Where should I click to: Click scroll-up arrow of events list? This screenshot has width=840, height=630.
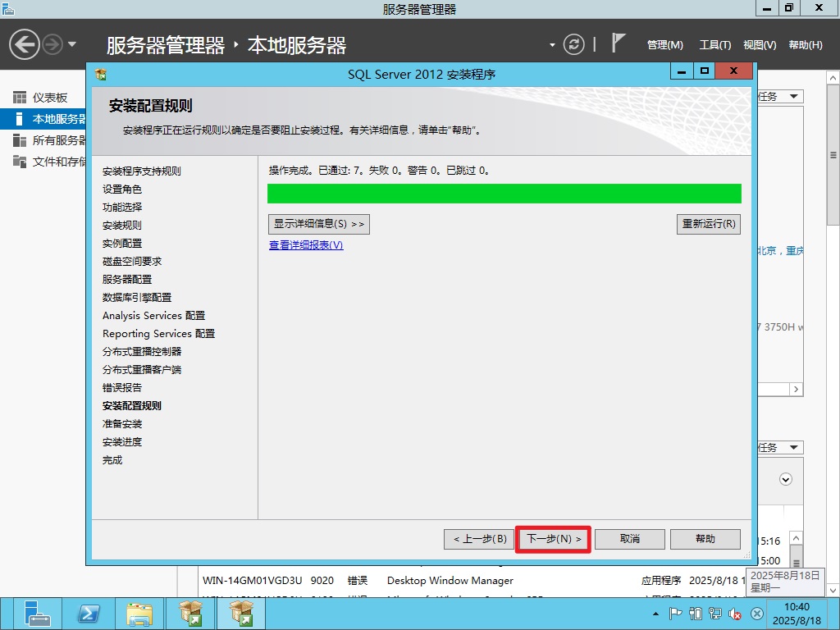pyautogui.click(x=796, y=538)
